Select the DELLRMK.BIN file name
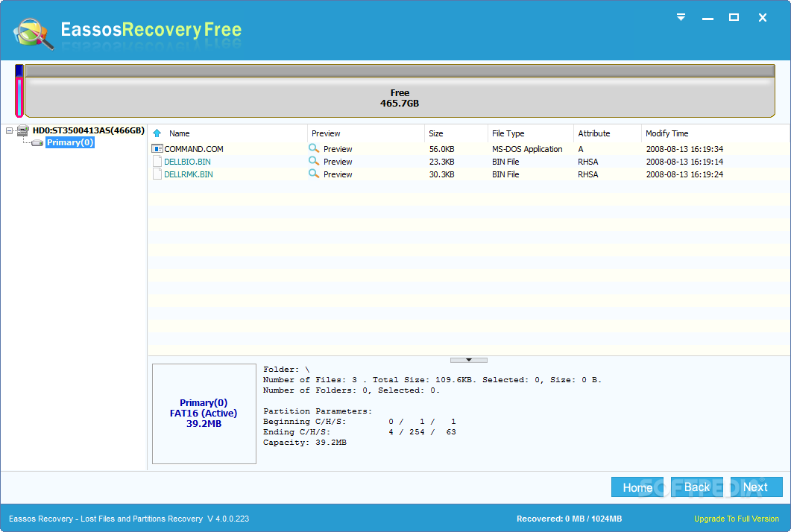This screenshot has height=532, width=791. [x=189, y=174]
